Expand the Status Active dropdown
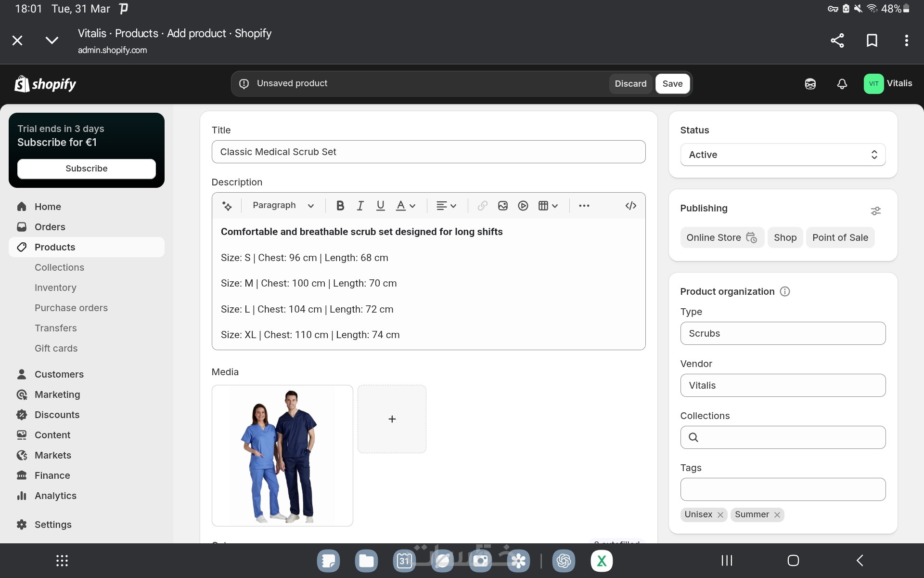Screen dimensions: 924x578 [x=783, y=155]
